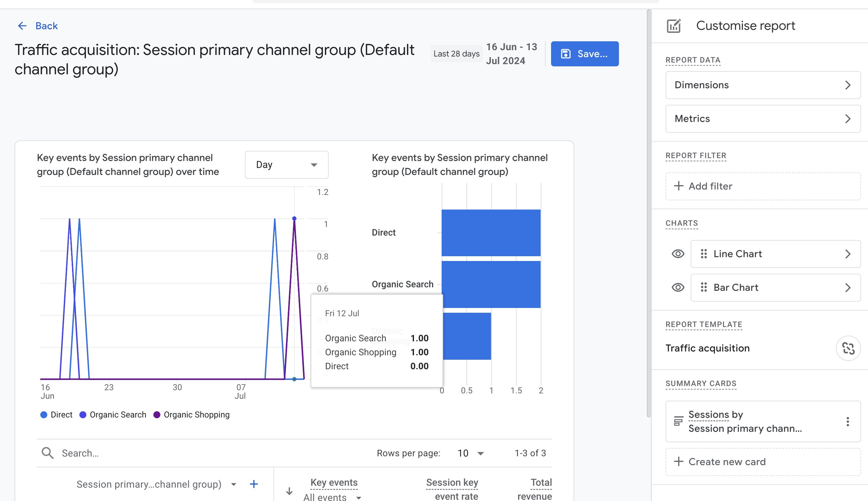Click the Save button
Viewport: 868px width, 501px height.
click(584, 54)
